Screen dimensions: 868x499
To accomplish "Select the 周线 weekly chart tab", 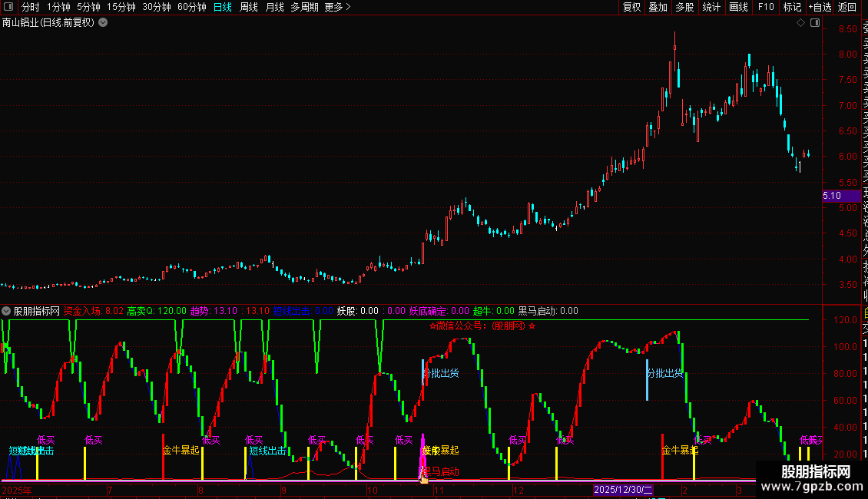I will click(x=249, y=7).
